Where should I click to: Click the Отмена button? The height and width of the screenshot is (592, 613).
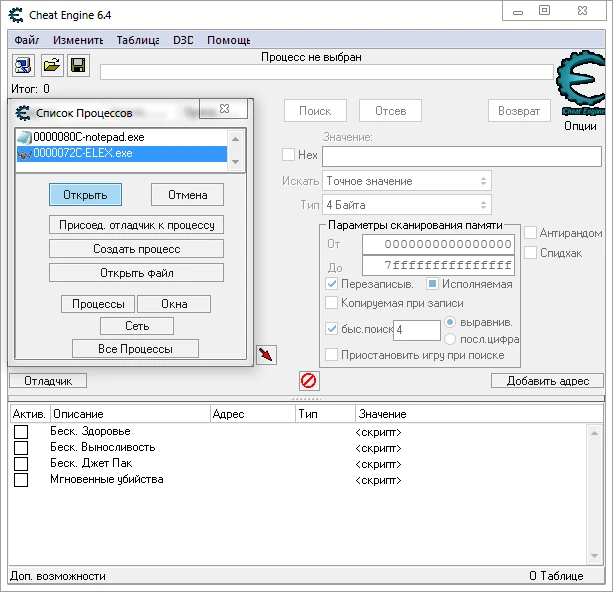pos(188,195)
